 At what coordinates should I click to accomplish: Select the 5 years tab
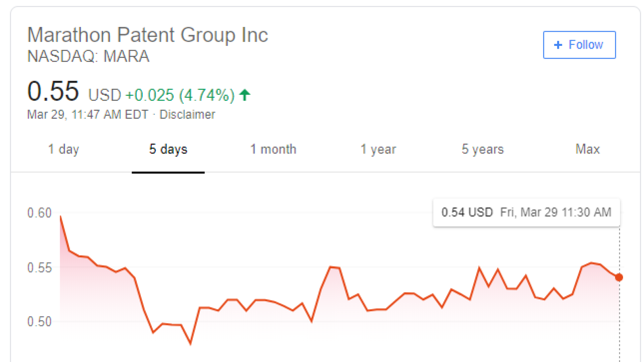[483, 149]
